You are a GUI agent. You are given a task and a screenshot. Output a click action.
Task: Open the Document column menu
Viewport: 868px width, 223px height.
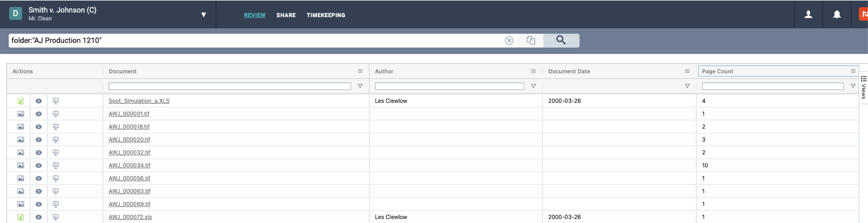pyautogui.click(x=360, y=71)
